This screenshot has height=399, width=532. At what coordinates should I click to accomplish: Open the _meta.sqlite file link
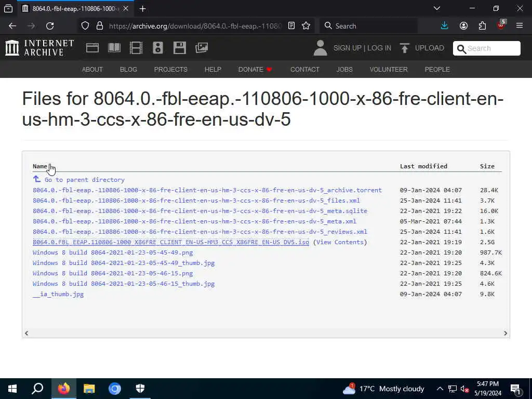point(200,211)
